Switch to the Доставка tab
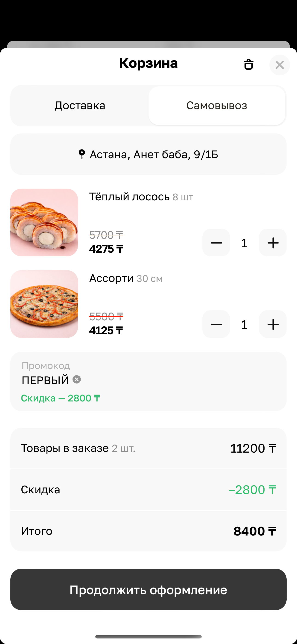Screen dimensions: 297x644 (x=80, y=105)
